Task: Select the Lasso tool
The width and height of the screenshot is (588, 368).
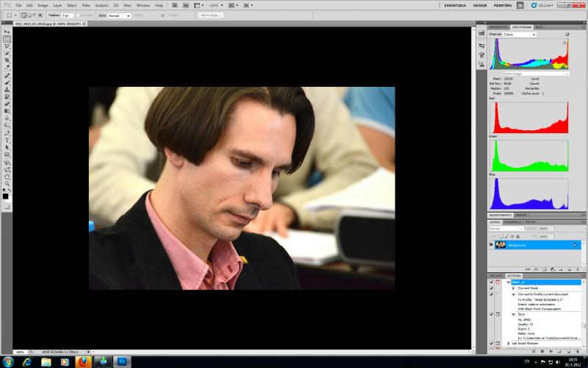Action: pos(7,46)
